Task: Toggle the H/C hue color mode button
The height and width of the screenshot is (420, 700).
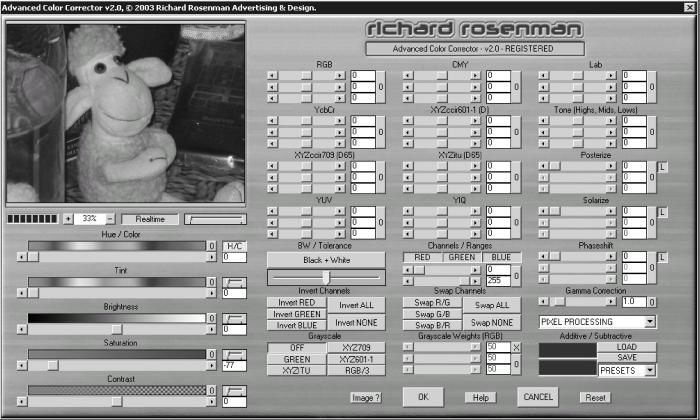Action: pos(234,246)
